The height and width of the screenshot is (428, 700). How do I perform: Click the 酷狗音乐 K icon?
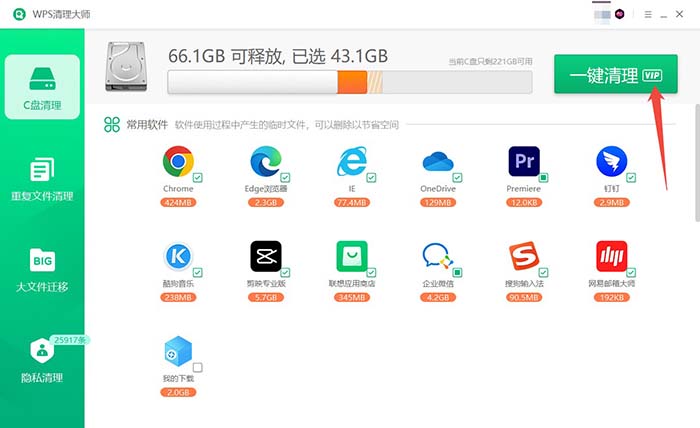pyautogui.click(x=178, y=256)
